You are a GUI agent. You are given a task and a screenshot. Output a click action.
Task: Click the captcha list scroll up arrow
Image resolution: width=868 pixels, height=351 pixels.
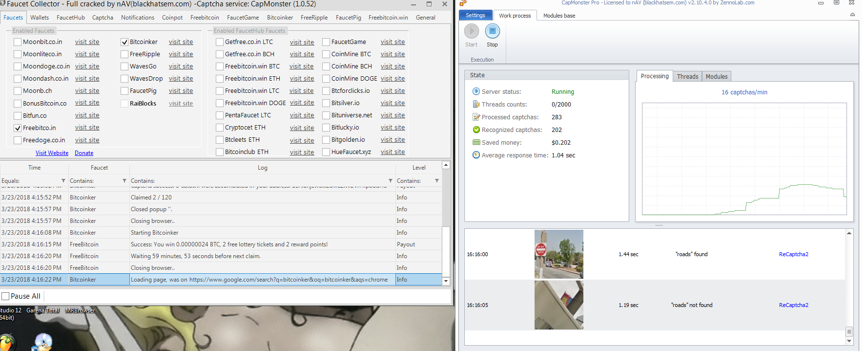pos(849,233)
